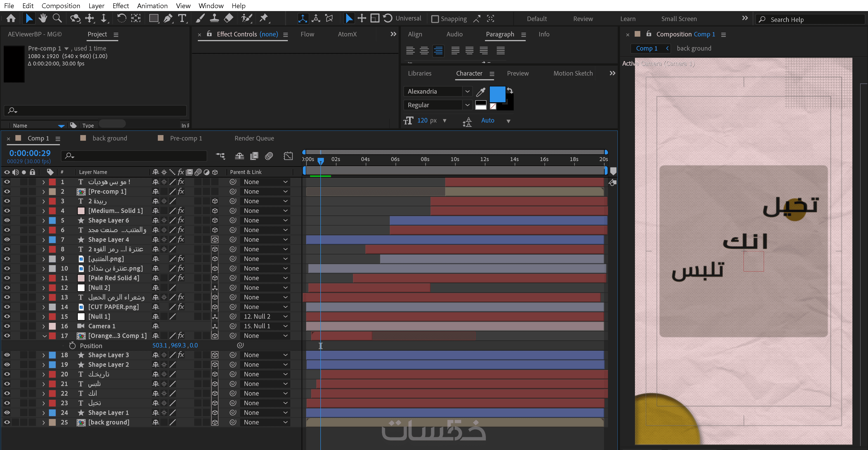Select the Roto Brush tool
The height and width of the screenshot is (450, 868).
tap(247, 18)
